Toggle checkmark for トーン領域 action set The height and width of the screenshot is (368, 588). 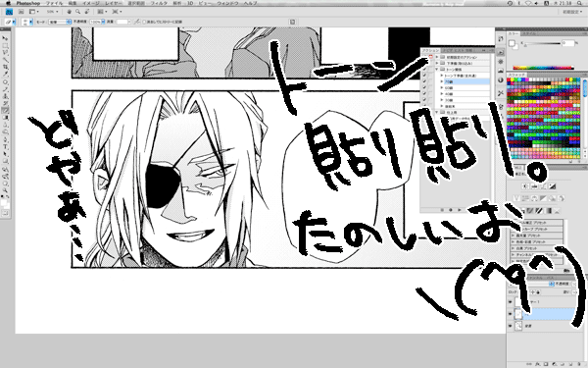[424, 70]
